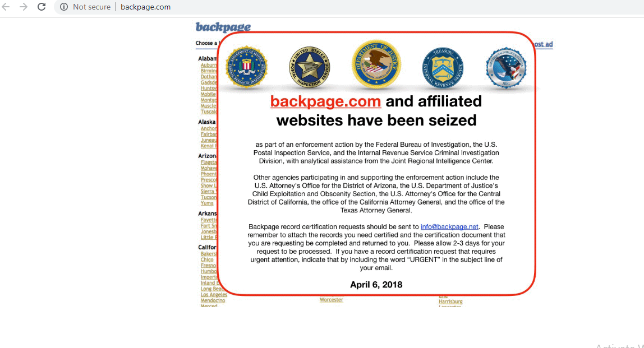Click the FBI seal emblem
644x348 pixels.
[x=246, y=67]
